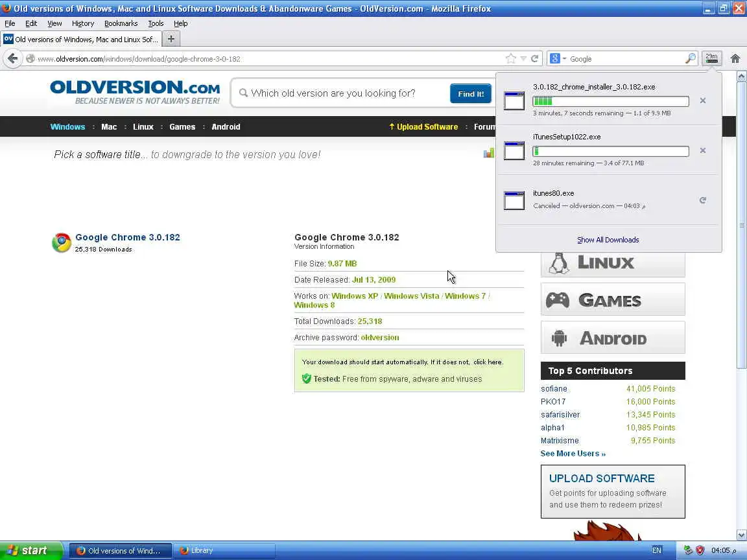Image resolution: width=747 pixels, height=560 pixels.
Task: Open the Google Chrome 3.0.182 title link
Action: click(x=128, y=237)
